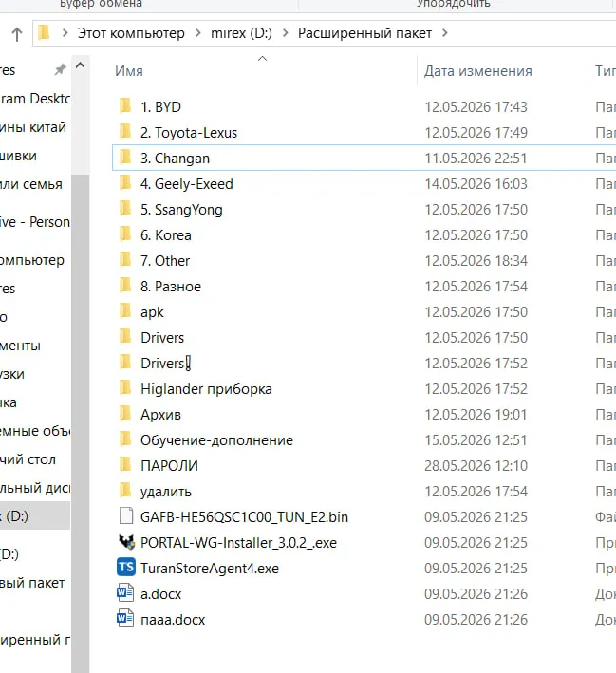Click the folder icon of 3. Changan
Viewport: 616px width, 673px height.
125,158
